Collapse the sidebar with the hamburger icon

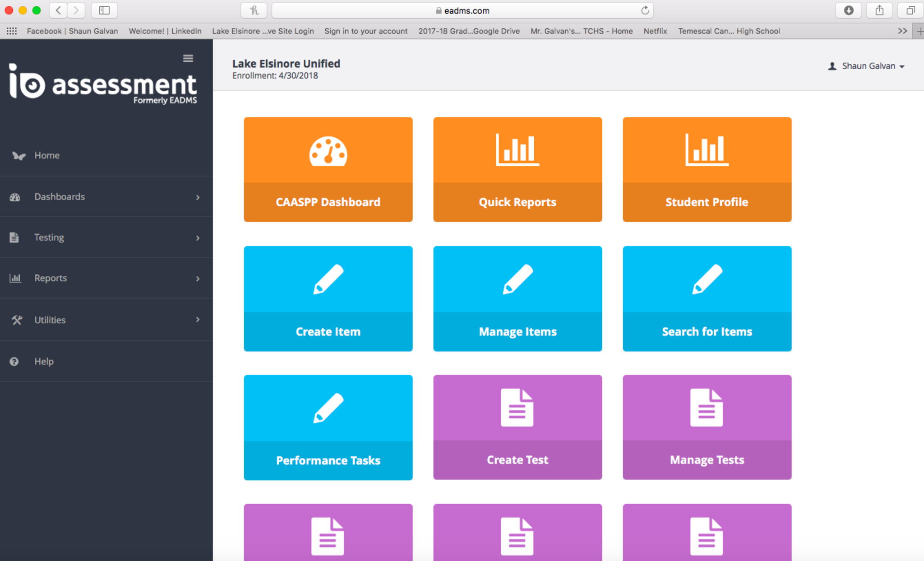pos(188,58)
